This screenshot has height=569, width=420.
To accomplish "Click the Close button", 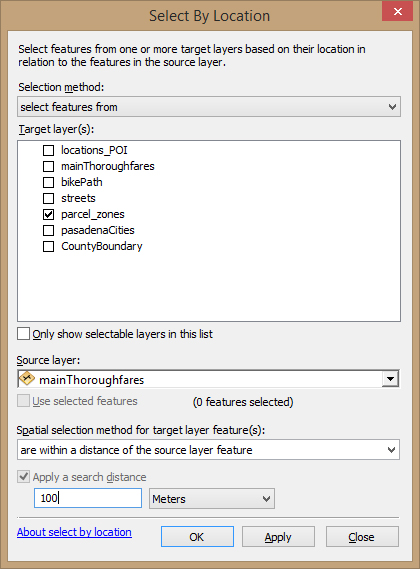I will pos(362,537).
